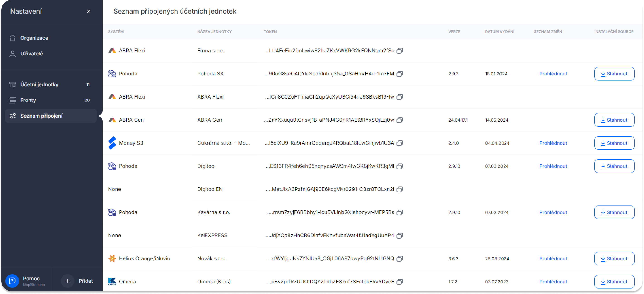Click the Omega Kros logo
The height and width of the screenshot is (294, 644).
pyautogui.click(x=112, y=282)
